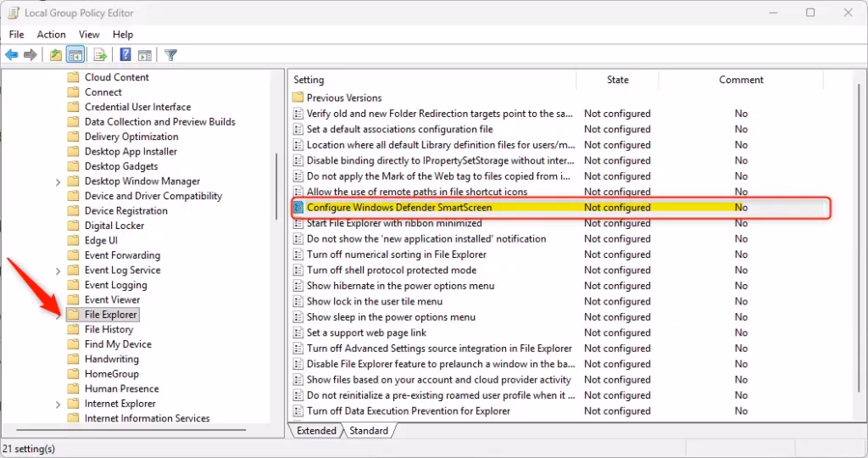Sort by the State column header
Image resolution: width=868 pixels, height=458 pixels.
[x=617, y=80]
